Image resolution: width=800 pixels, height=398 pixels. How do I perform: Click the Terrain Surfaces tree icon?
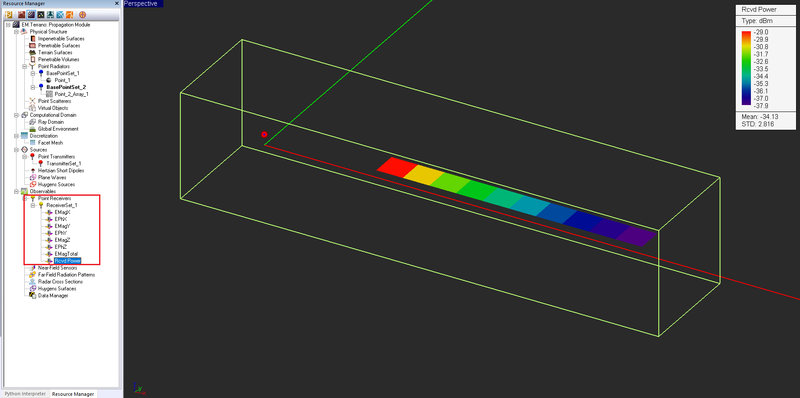[33, 53]
